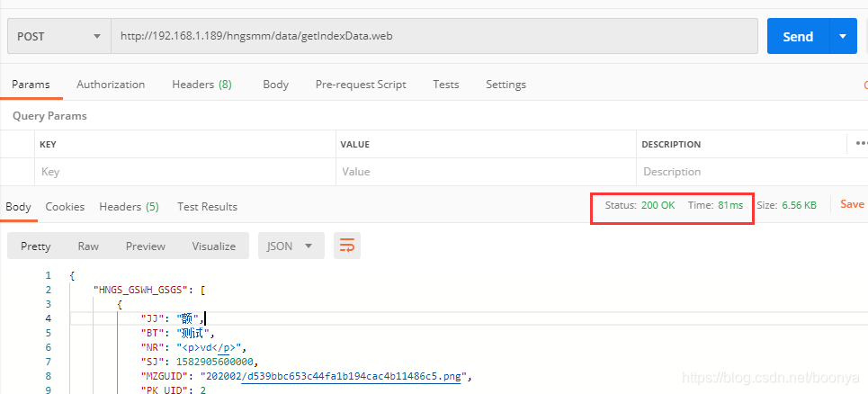Screen dimensions: 868x394
Task: Open the MZGUID png link in response
Action: 352,377
